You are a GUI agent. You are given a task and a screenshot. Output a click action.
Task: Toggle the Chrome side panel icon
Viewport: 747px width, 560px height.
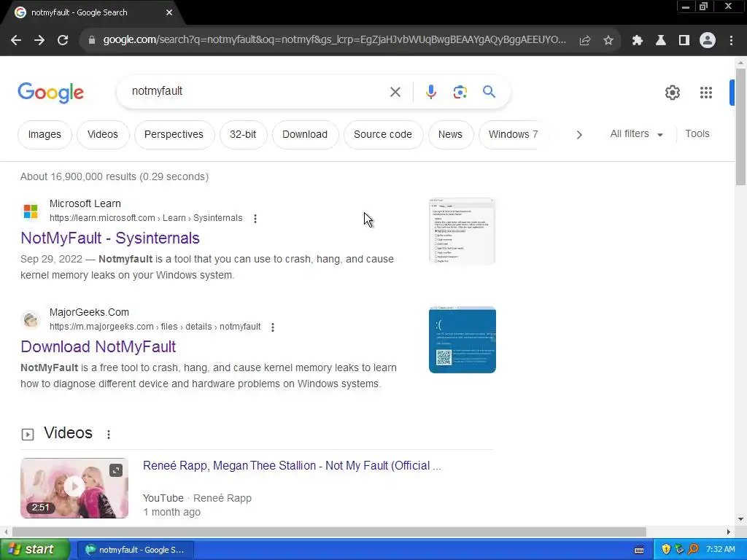[x=684, y=41]
